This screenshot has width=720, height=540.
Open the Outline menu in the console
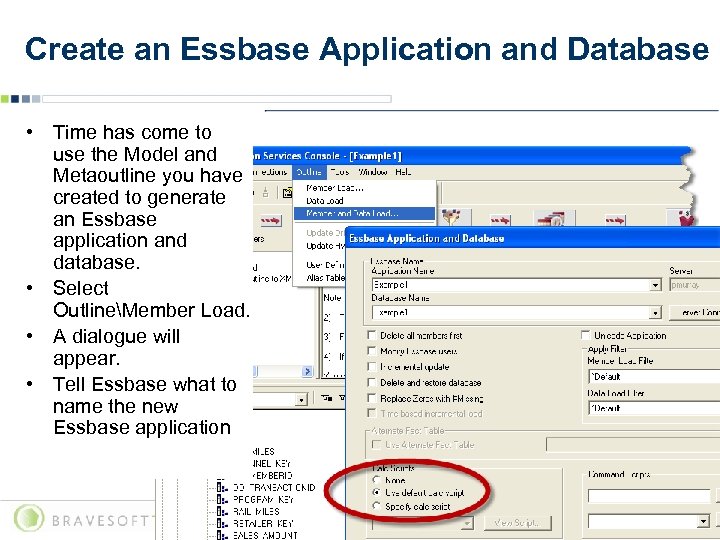[309, 172]
